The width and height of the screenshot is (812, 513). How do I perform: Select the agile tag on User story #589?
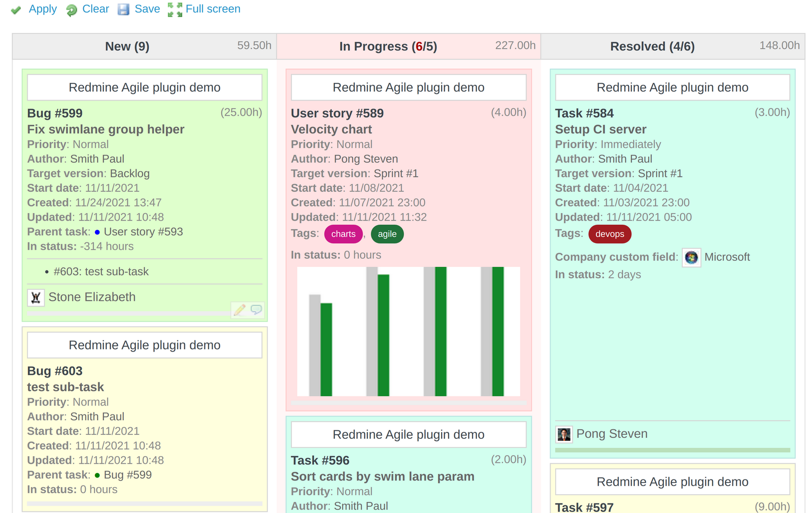387,234
